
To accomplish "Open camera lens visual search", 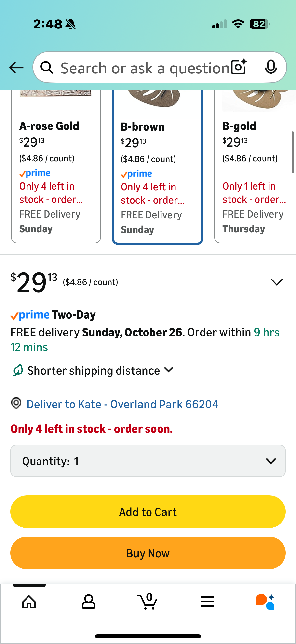I will click(239, 67).
